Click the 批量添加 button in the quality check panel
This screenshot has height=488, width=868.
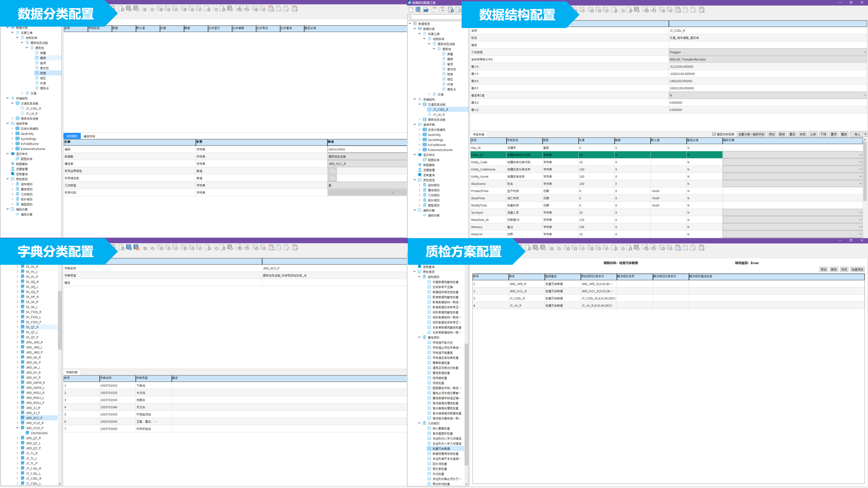(857, 269)
